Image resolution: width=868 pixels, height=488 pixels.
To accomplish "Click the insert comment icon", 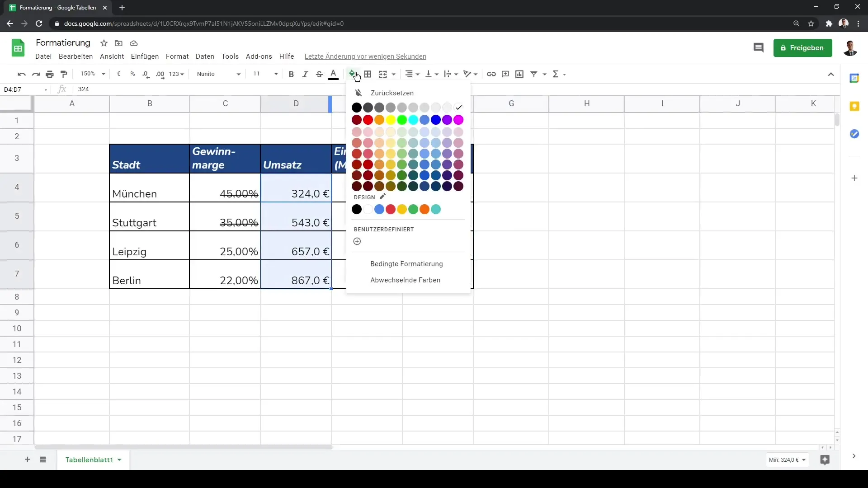I will (505, 74).
